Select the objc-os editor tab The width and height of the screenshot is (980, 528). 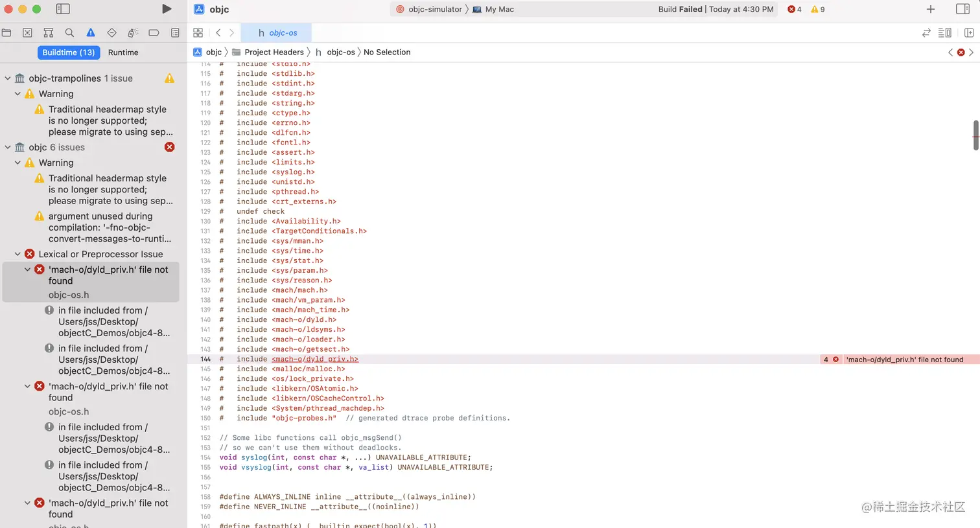276,32
